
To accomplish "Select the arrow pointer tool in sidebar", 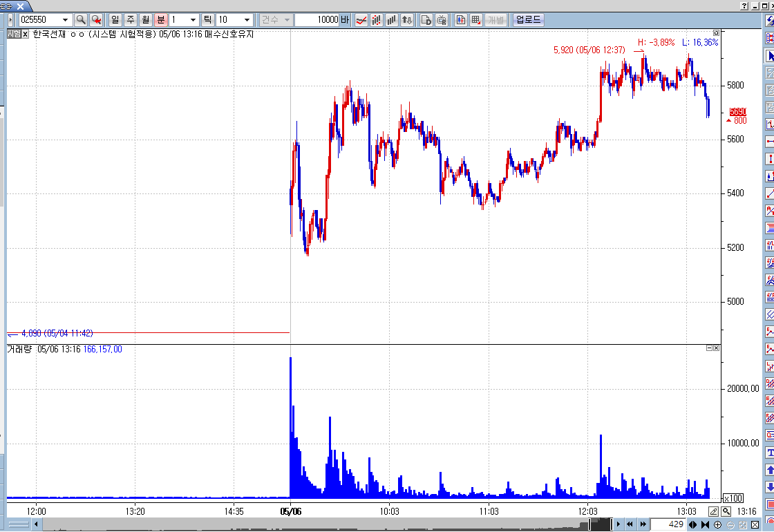I will pyautogui.click(x=769, y=56).
